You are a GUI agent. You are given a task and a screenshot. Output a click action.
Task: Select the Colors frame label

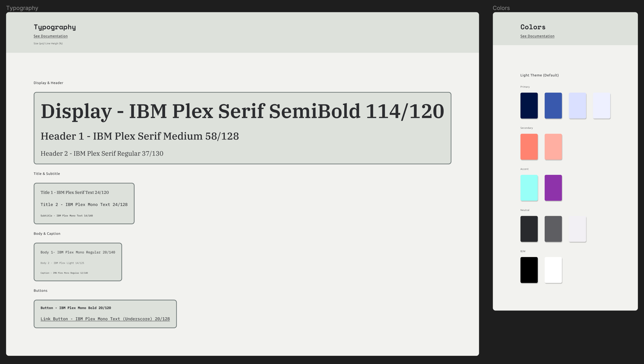point(501,8)
